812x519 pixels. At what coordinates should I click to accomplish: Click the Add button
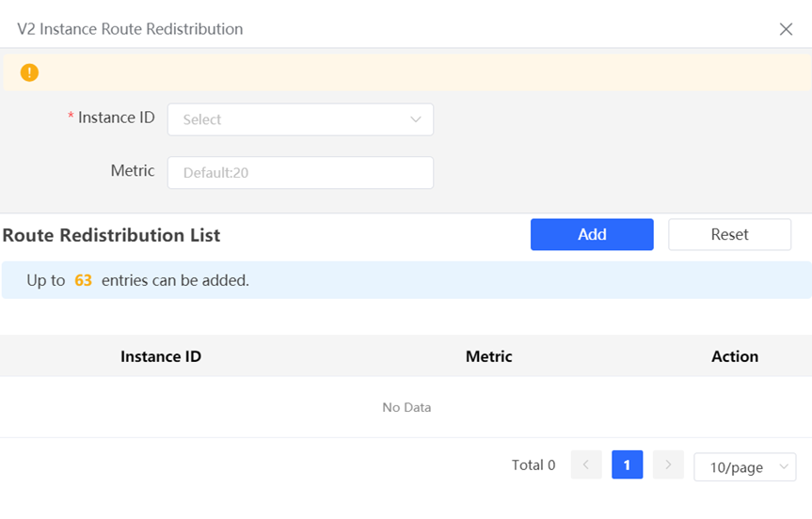click(x=592, y=234)
